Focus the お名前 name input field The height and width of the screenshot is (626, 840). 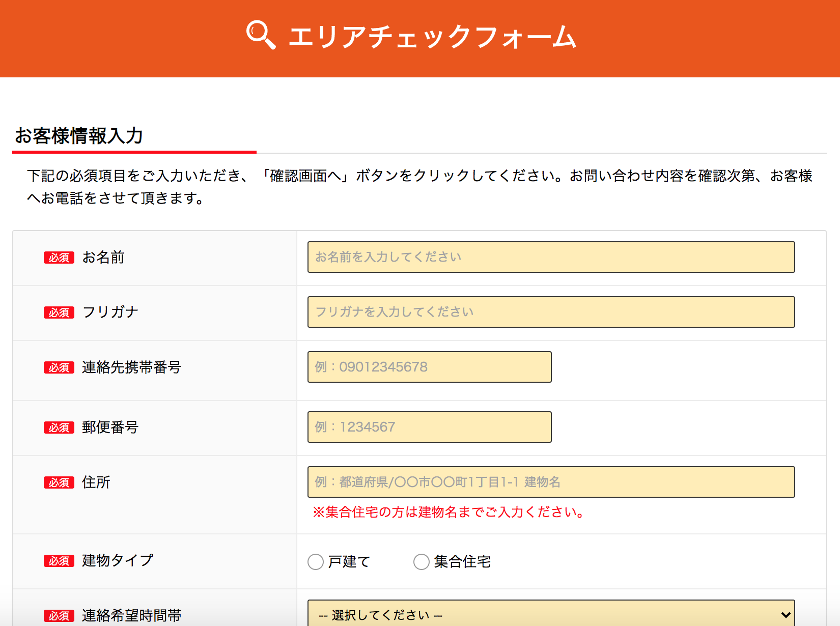[x=551, y=257]
